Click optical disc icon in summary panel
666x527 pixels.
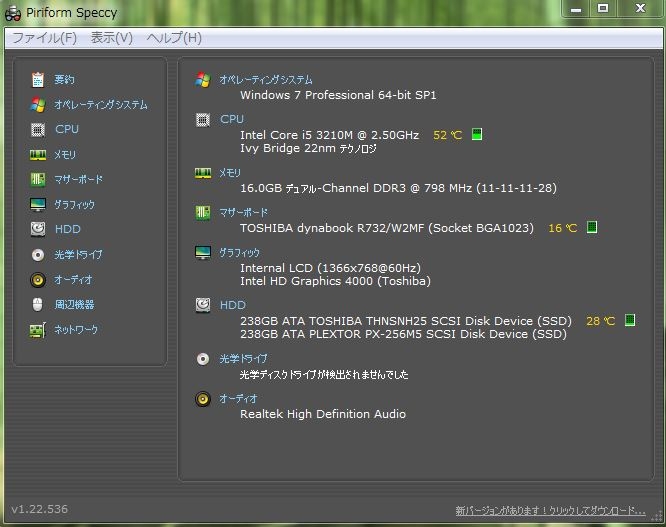click(203, 359)
